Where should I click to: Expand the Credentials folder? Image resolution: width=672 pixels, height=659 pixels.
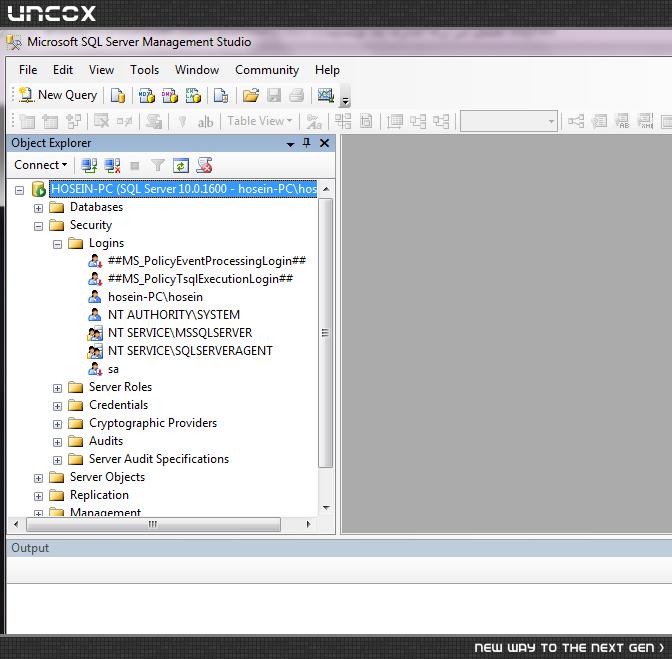point(57,406)
